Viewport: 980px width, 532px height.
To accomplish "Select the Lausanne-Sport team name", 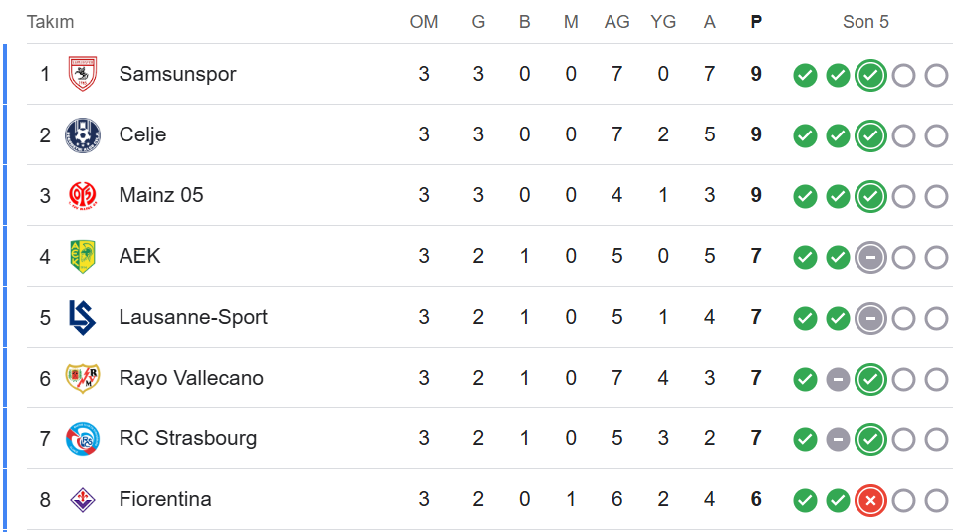I will click(x=193, y=317).
